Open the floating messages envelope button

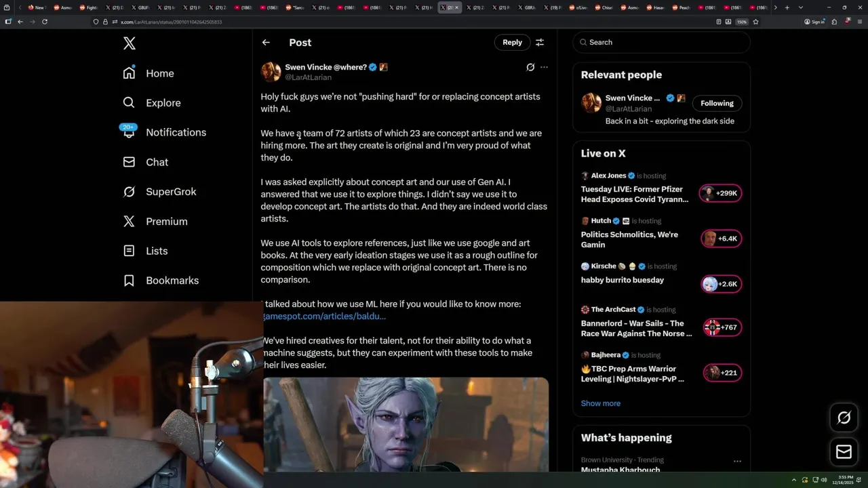[x=844, y=451]
